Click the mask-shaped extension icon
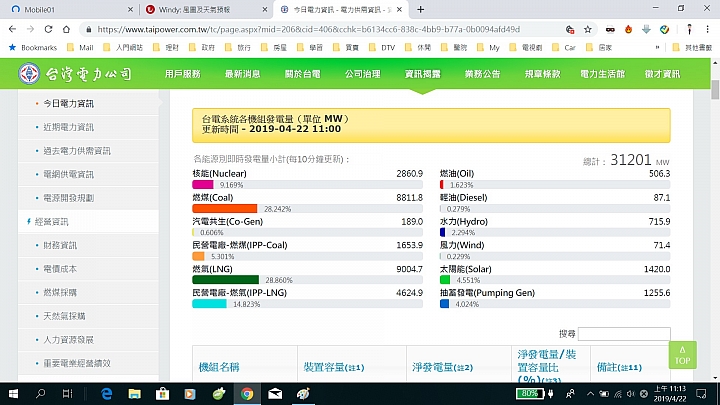This screenshot has width=720, height=405. (x=610, y=29)
